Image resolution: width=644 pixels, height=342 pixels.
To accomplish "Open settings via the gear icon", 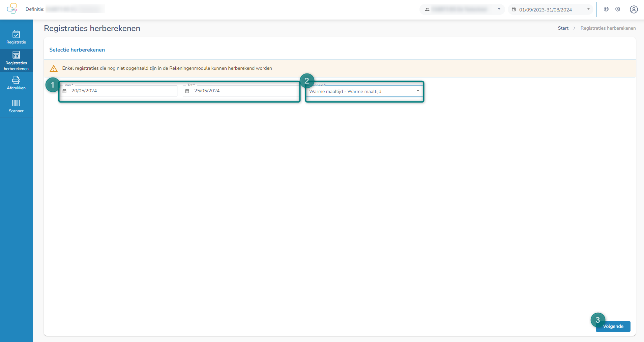I will click(618, 9).
